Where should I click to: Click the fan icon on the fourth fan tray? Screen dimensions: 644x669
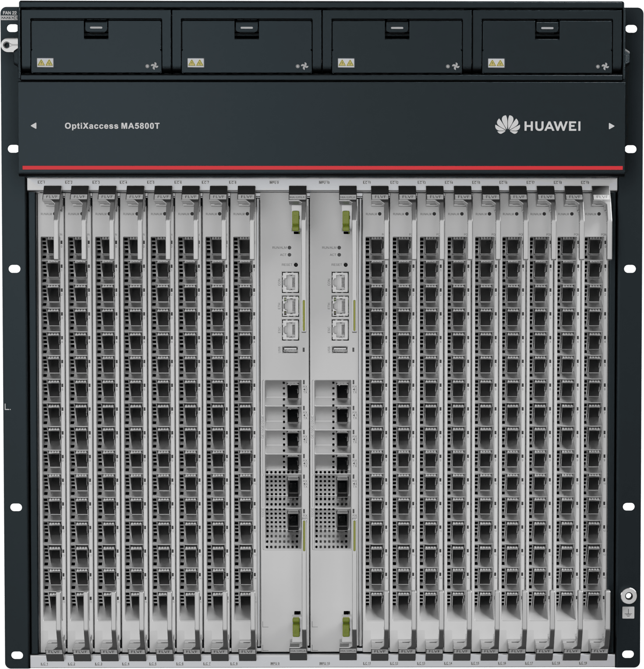[x=605, y=67]
